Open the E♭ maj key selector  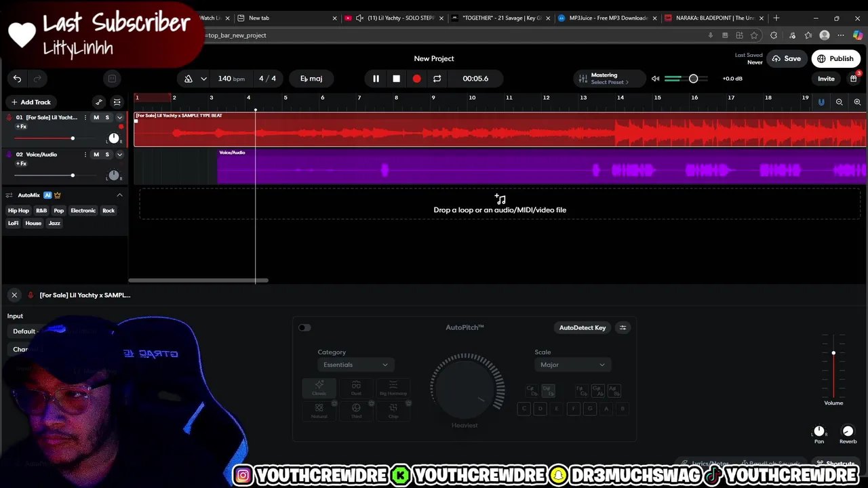tap(311, 79)
